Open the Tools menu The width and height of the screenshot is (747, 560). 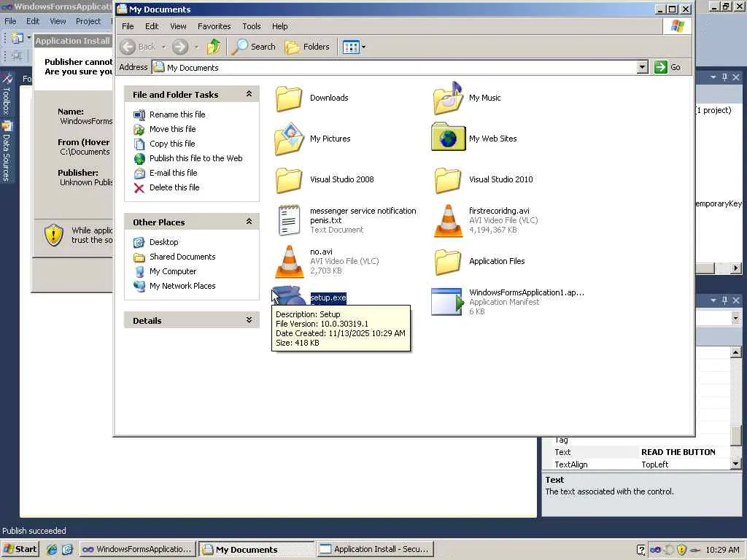tap(251, 26)
